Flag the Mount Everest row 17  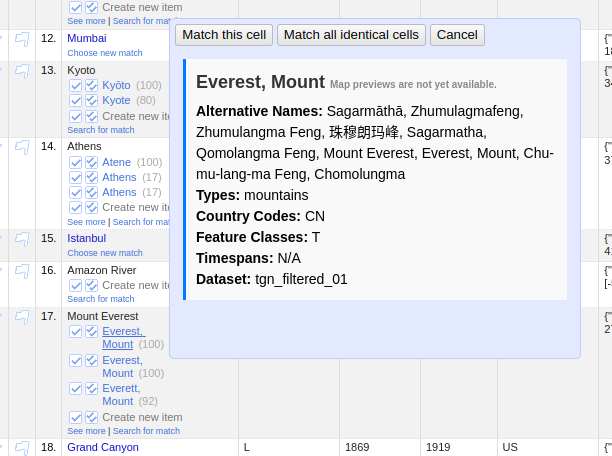pyautogui.click(x=22, y=317)
